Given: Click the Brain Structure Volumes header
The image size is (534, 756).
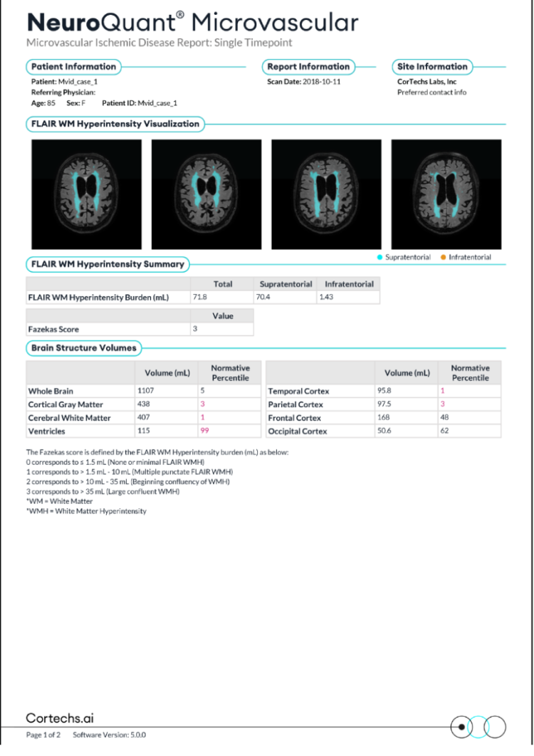Looking at the screenshot, I should tap(83, 348).
